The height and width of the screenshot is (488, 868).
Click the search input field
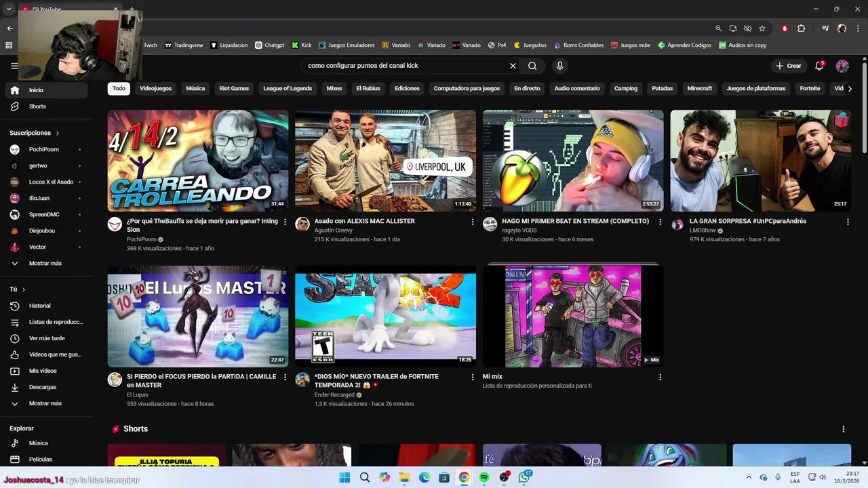[406, 66]
